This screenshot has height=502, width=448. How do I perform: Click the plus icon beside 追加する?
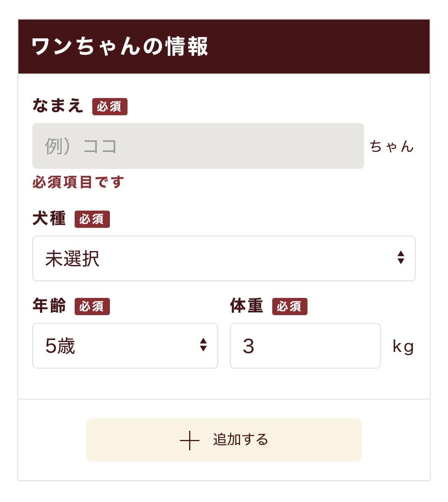pyautogui.click(x=190, y=440)
